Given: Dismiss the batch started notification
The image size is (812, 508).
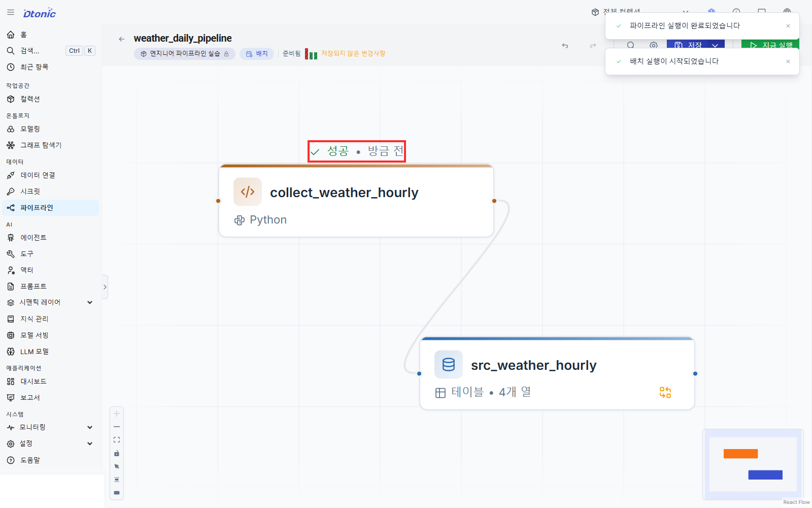Looking at the screenshot, I should click(x=788, y=61).
